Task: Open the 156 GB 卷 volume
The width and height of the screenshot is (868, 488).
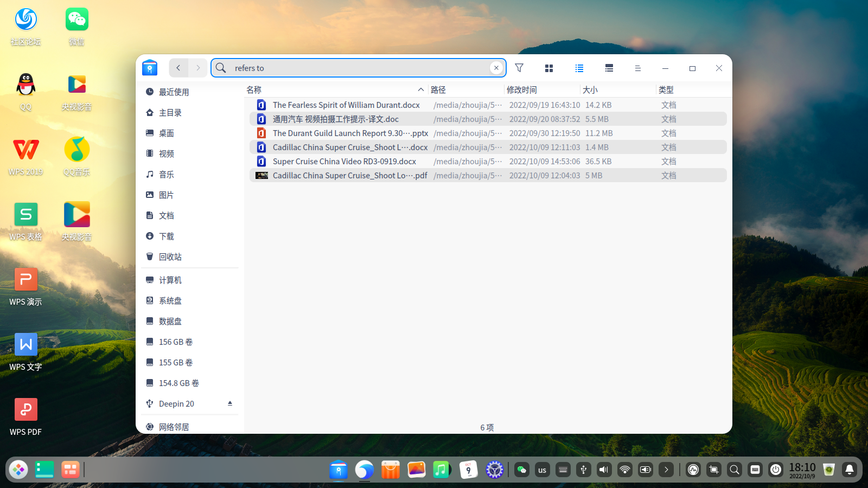Action: (x=190, y=342)
